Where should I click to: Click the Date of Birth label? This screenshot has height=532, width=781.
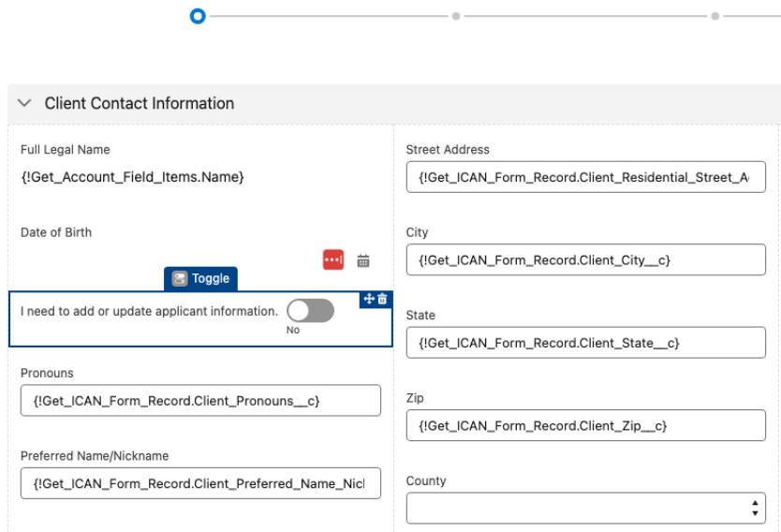[56, 232]
